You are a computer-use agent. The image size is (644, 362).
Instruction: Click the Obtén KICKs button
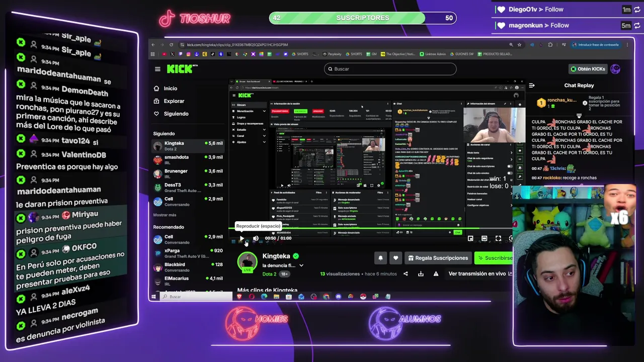588,69
